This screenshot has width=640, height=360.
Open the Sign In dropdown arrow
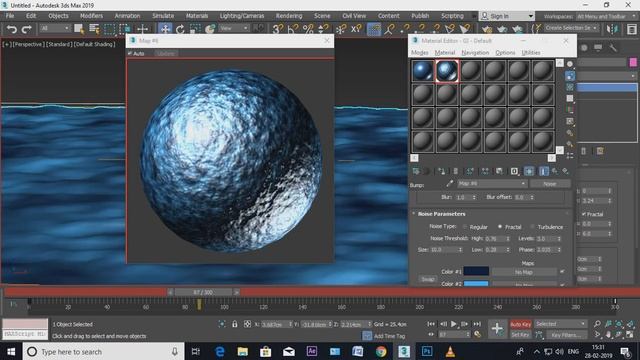530,16
